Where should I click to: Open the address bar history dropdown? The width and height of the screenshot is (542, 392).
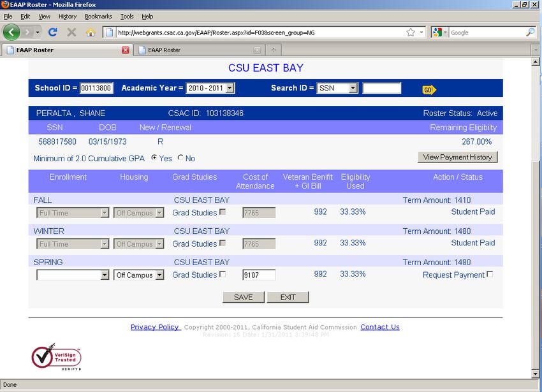421,33
